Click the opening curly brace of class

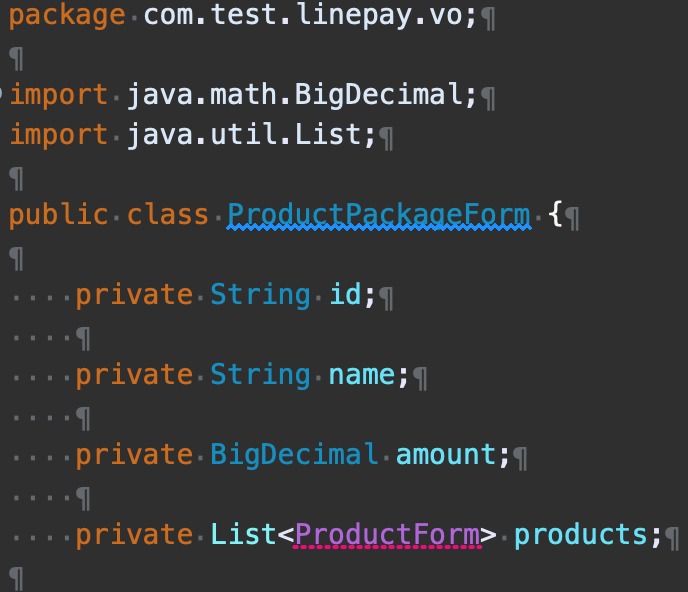pyautogui.click(x=556, y=215)
